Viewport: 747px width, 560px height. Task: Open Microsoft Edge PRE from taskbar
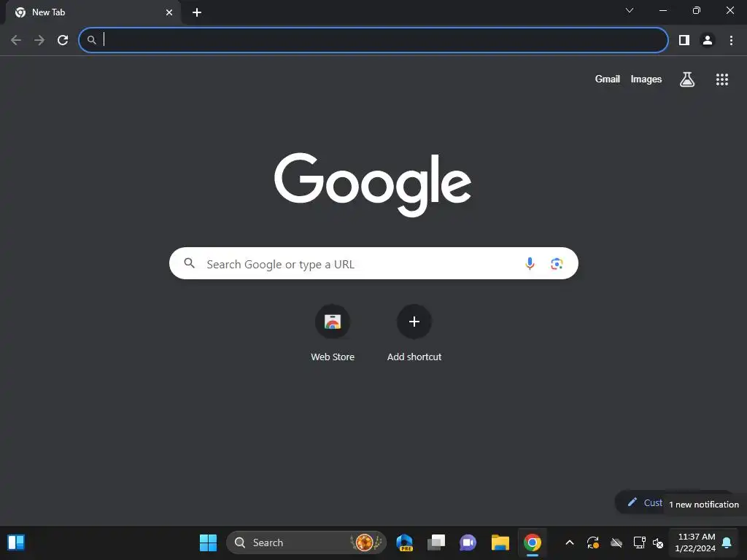[x=404, y=542]
